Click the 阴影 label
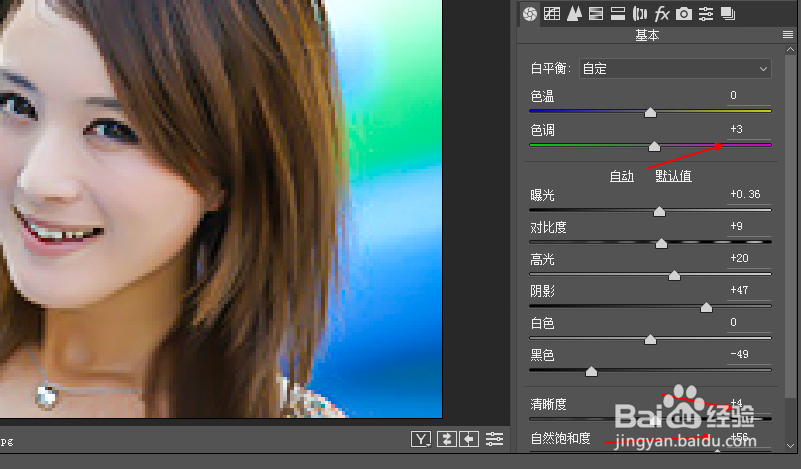801x469 pixels. coord(542,291)
